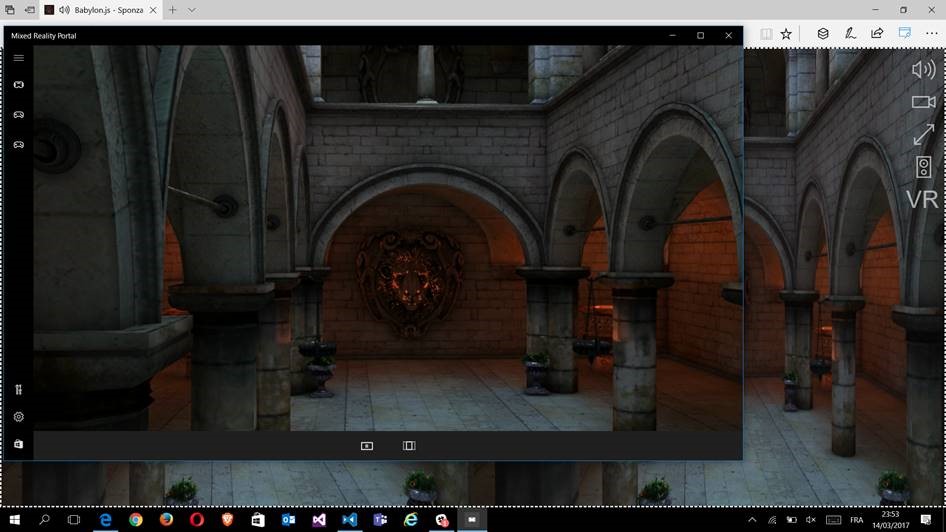
Task: Open the network Wi-Fi tray icon
Action: tap(772, 520)
